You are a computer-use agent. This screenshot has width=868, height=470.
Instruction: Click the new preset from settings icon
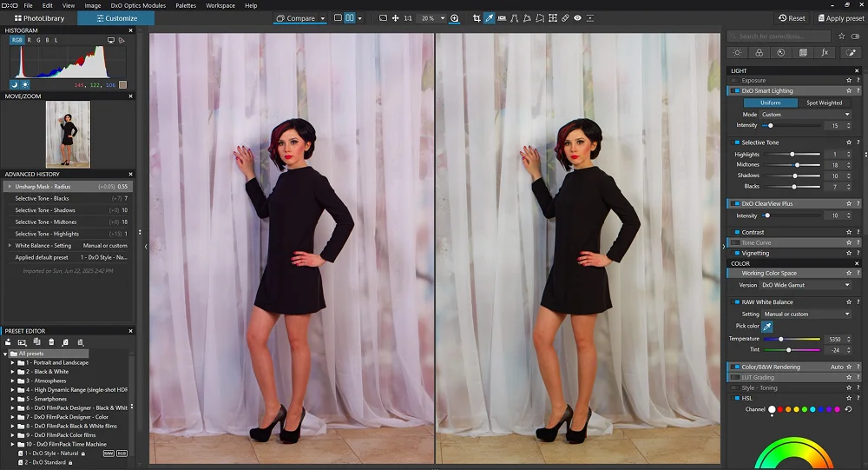pyautogui.click(x=23, y=342)
